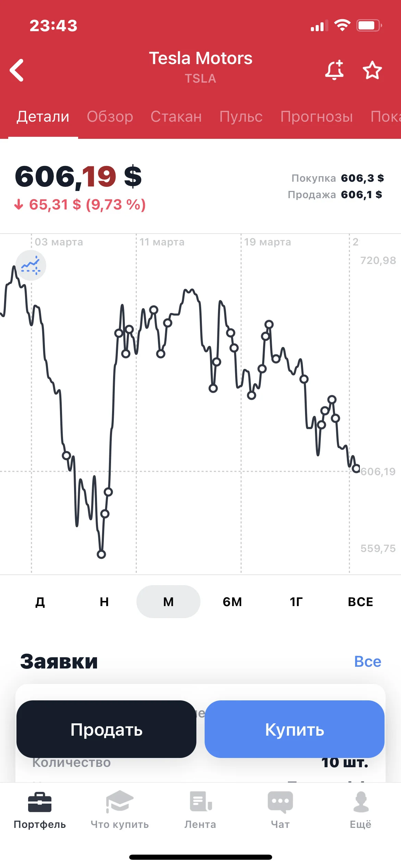Tap the back arrow icon
The image size is (401, 868).
tap(17, 70)
